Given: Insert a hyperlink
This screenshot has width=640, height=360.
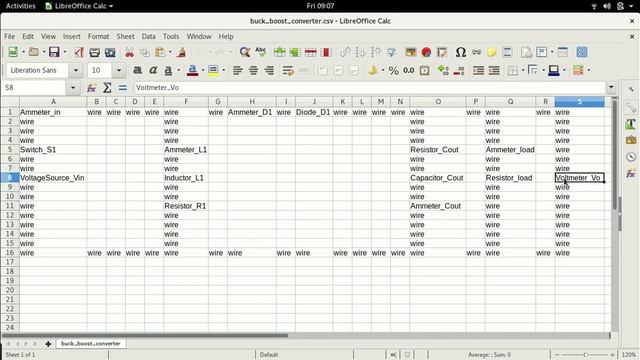Looking at the screenshot, I should (x=476, y=52).
